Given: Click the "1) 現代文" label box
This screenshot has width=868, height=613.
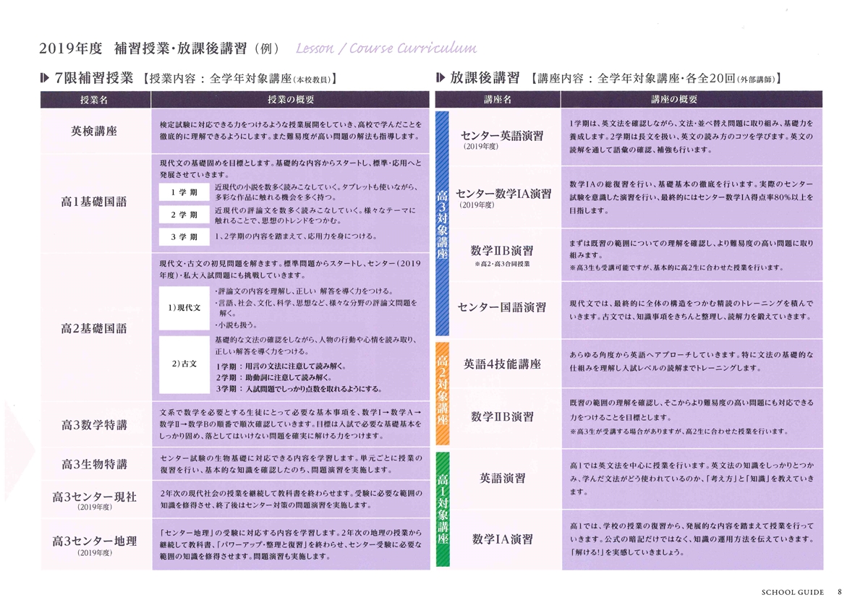Looking at the screenshot, I should (184, 307).
